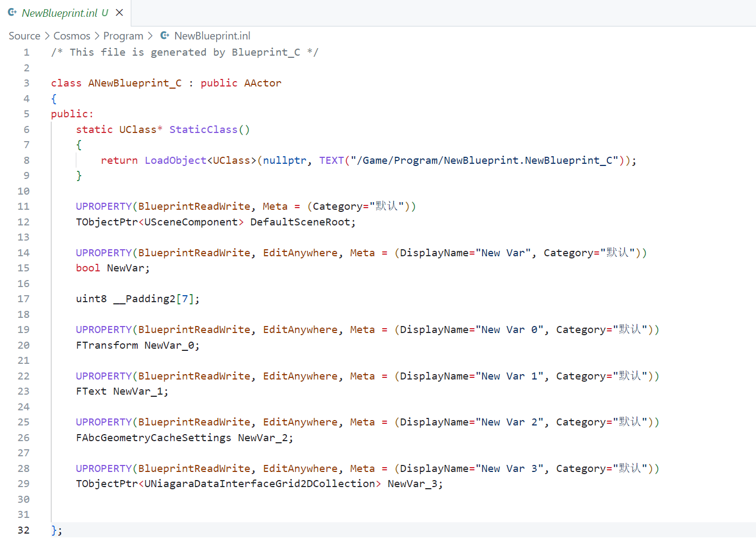Open Program breadcrumb folder
Viewport: 756px width, 539px height.
click(x=123, y=36)
